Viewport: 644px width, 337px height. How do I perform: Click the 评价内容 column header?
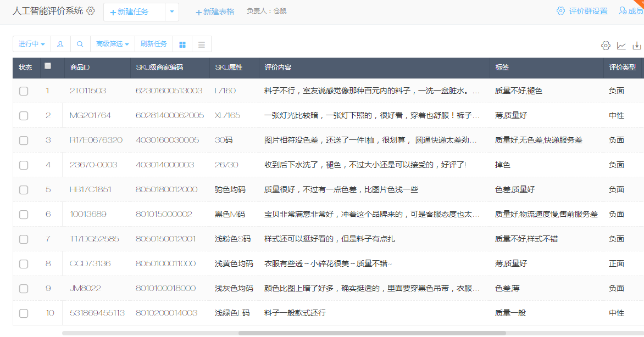pos(278,68)
